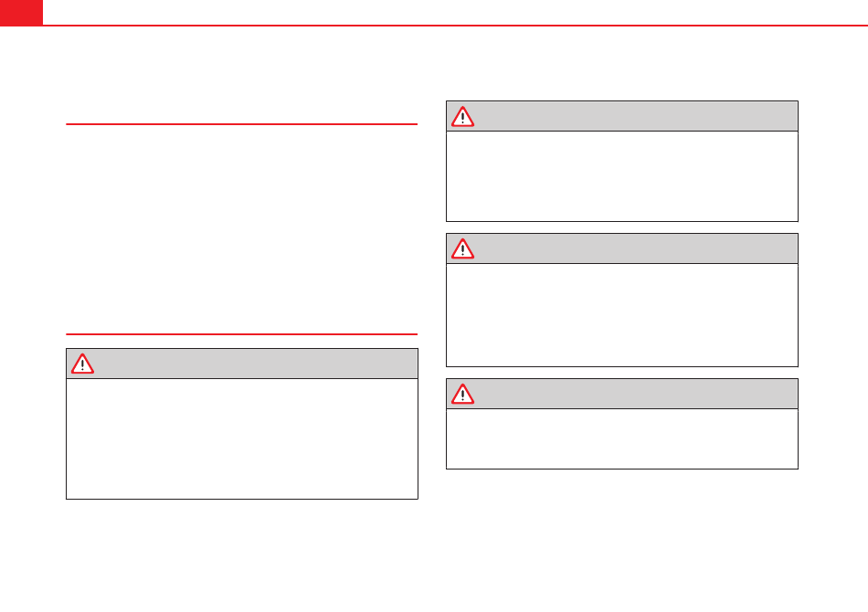This screenshot has height=612, width=868.
Task: Click the white body of the first right-column warning box
Action: (622, 176)
